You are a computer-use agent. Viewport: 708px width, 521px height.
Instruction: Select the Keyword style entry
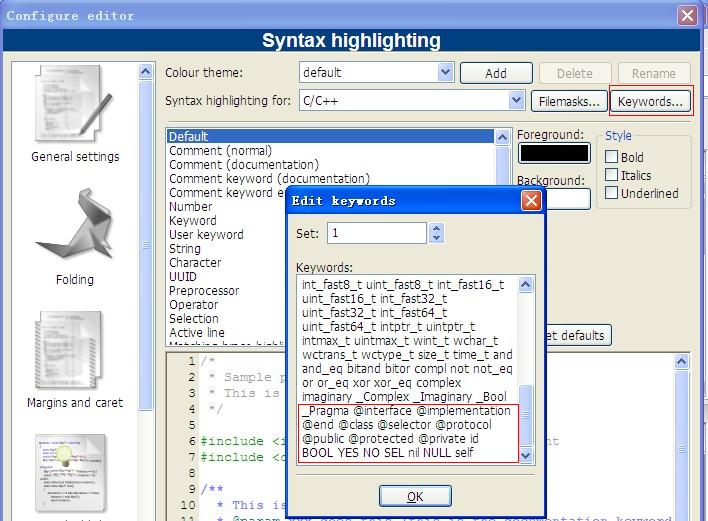tap(192, 220)
